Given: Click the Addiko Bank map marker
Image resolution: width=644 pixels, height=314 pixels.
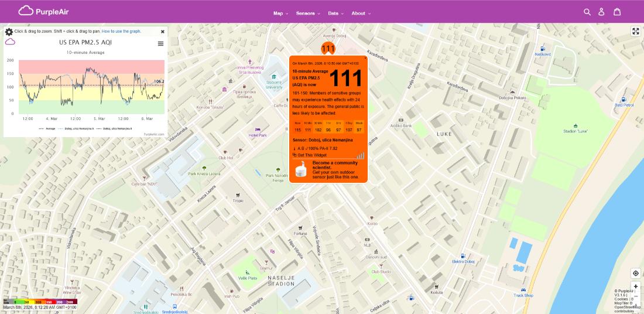Looking at the screenshot, I should [x=401, y=120].
